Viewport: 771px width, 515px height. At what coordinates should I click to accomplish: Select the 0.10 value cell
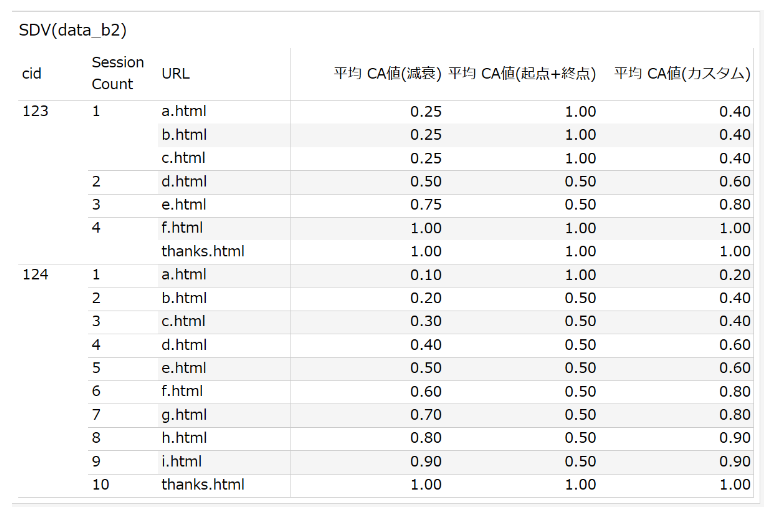click(x=426, y=274)
